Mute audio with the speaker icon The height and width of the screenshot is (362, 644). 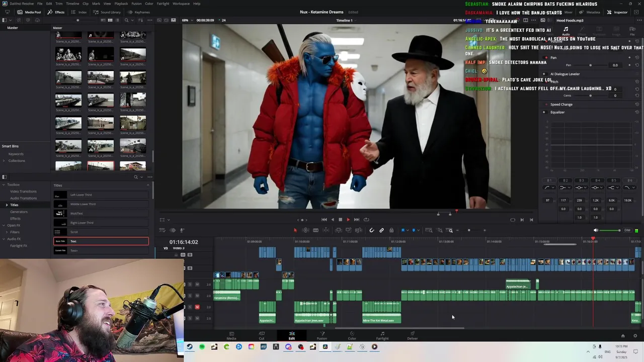tap(596, 230)
